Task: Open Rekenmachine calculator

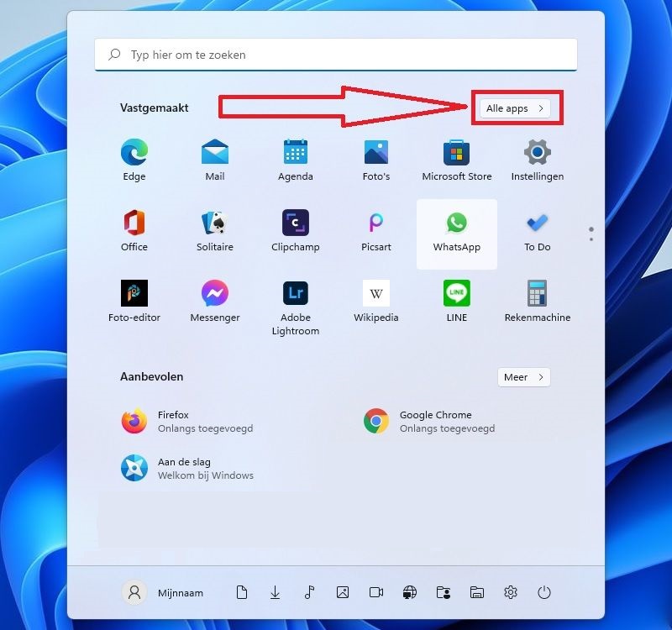Action: (x=537, y=301)
